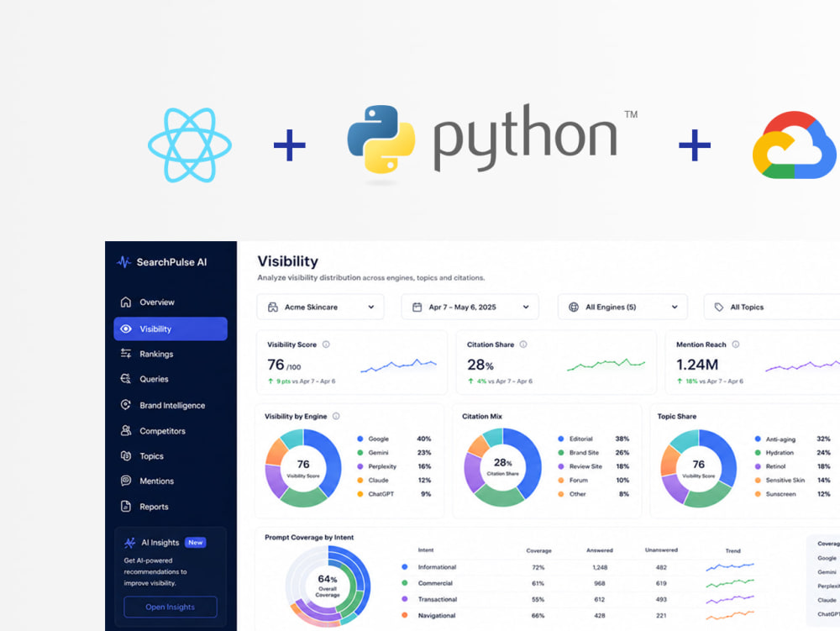Click the Visibility eye icon
840x631 pixels.
[126, 329]
